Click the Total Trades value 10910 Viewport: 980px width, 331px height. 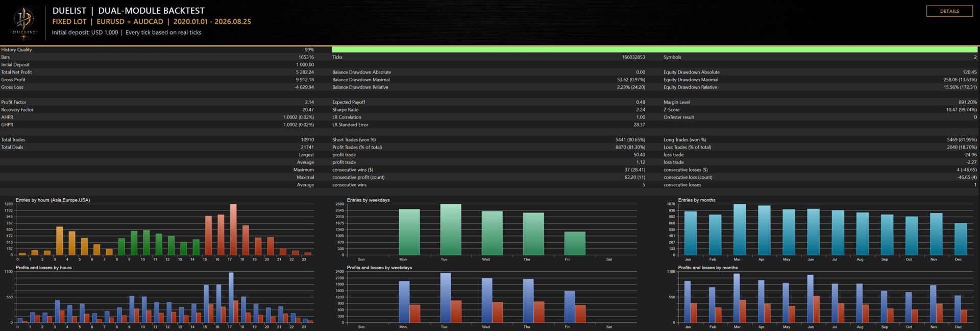307,139
